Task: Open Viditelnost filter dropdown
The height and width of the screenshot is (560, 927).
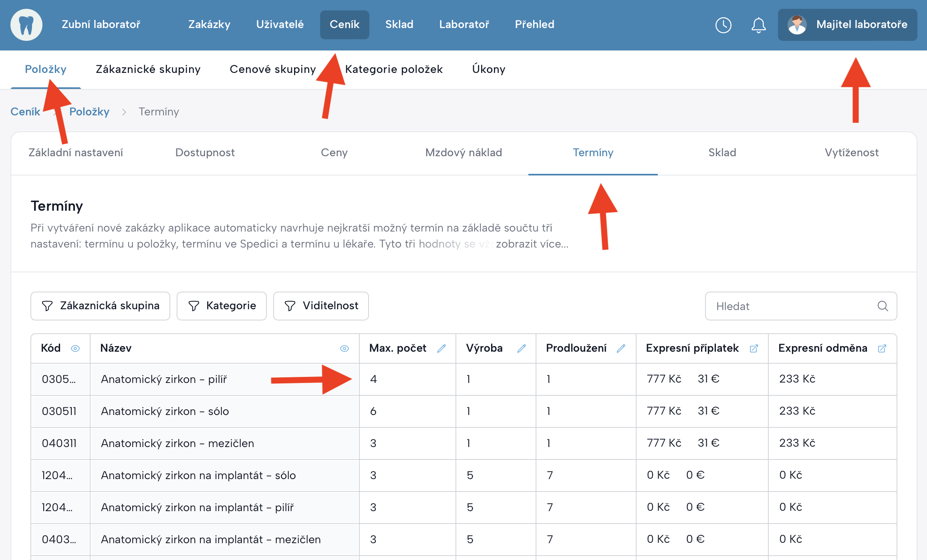Action: pos(321,306)
